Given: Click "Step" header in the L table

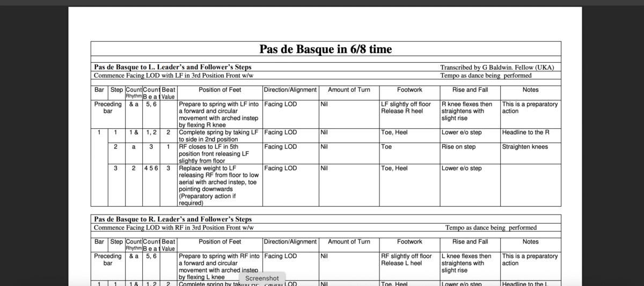Looking at the screenshot, I should (x=116, y=90).
